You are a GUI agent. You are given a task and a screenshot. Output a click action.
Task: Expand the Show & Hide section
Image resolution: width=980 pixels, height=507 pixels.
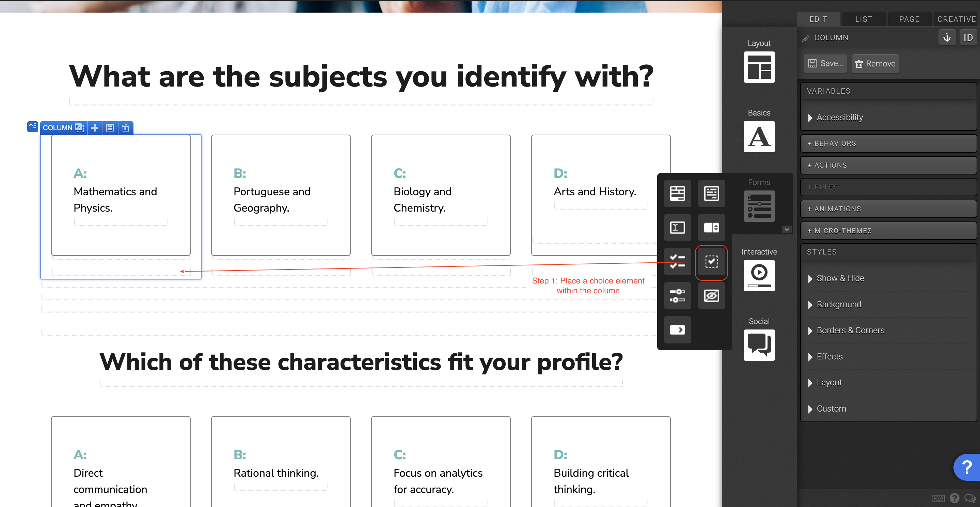(840, 278)
